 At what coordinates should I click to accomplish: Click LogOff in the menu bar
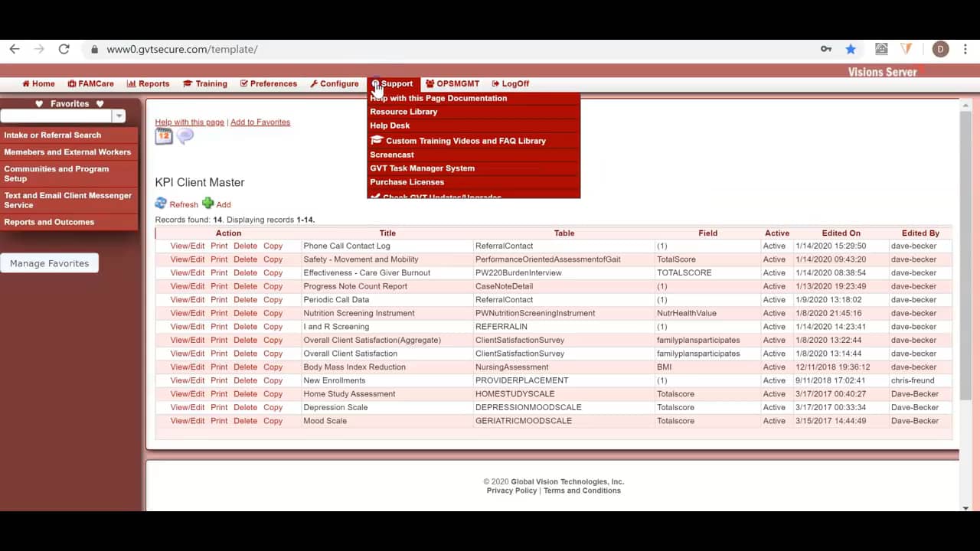(510, 83)
